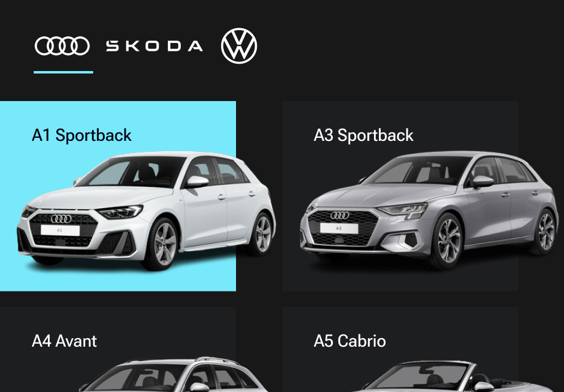
Task: Click the A3 front license plate
Action: click(x=339, y=228)
